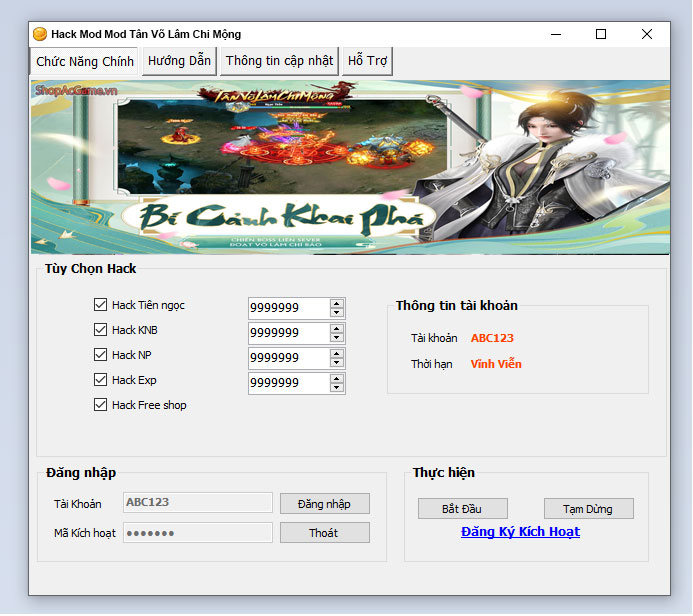Viewport: 693px width, 616px height.
Task: Close the Hack Mod window
Action: point(647,34)
